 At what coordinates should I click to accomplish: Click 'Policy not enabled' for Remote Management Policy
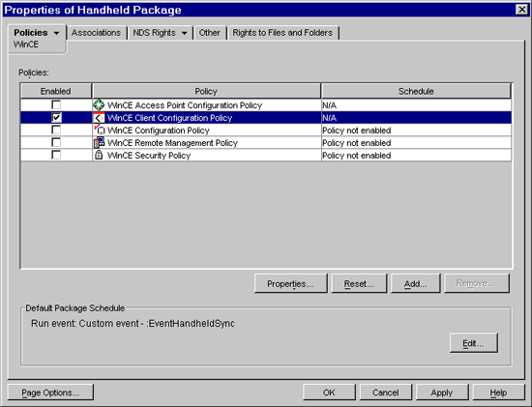[x=357, y=143]
